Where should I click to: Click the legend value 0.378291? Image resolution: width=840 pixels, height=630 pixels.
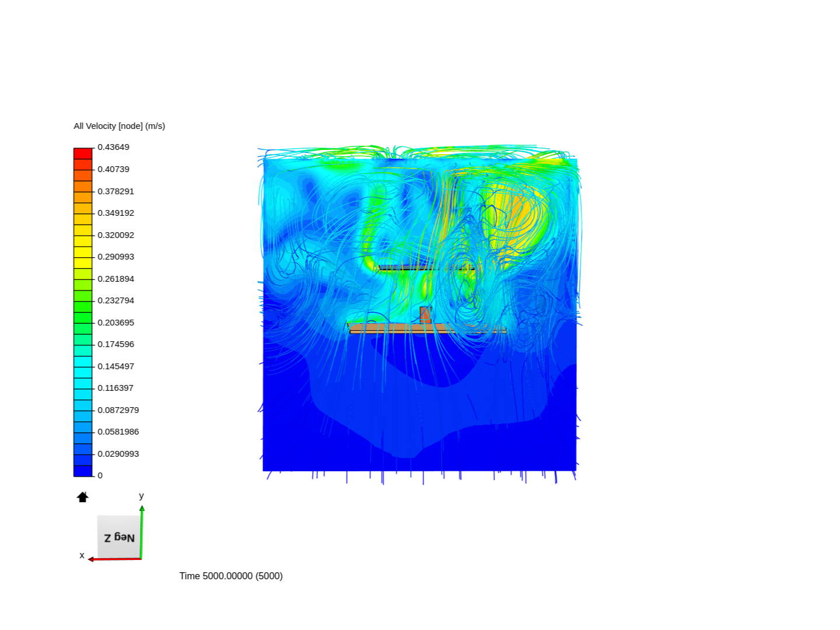point(116,191)
